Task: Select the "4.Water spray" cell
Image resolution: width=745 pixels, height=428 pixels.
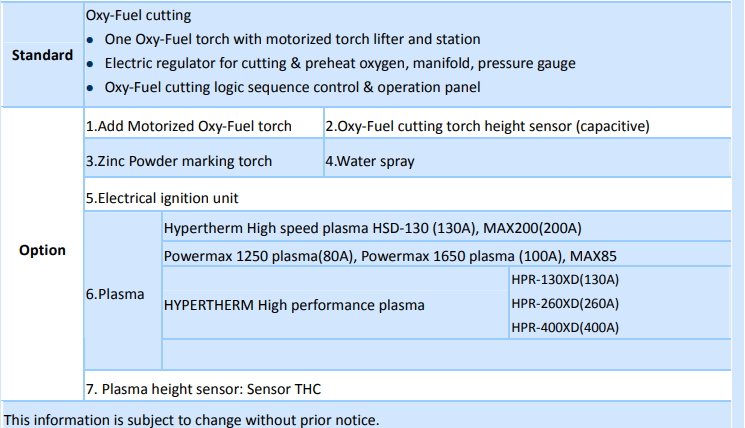Action: 369,161
